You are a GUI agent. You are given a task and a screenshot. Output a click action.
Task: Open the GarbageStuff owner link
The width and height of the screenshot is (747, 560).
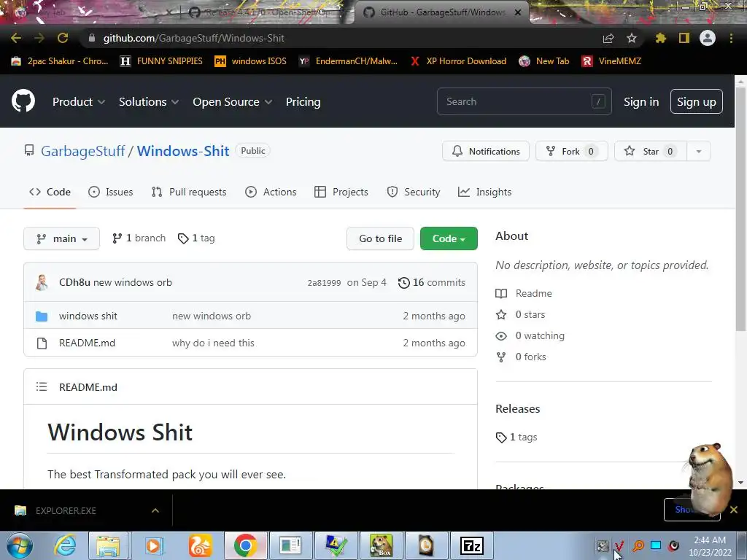[83, 151]
